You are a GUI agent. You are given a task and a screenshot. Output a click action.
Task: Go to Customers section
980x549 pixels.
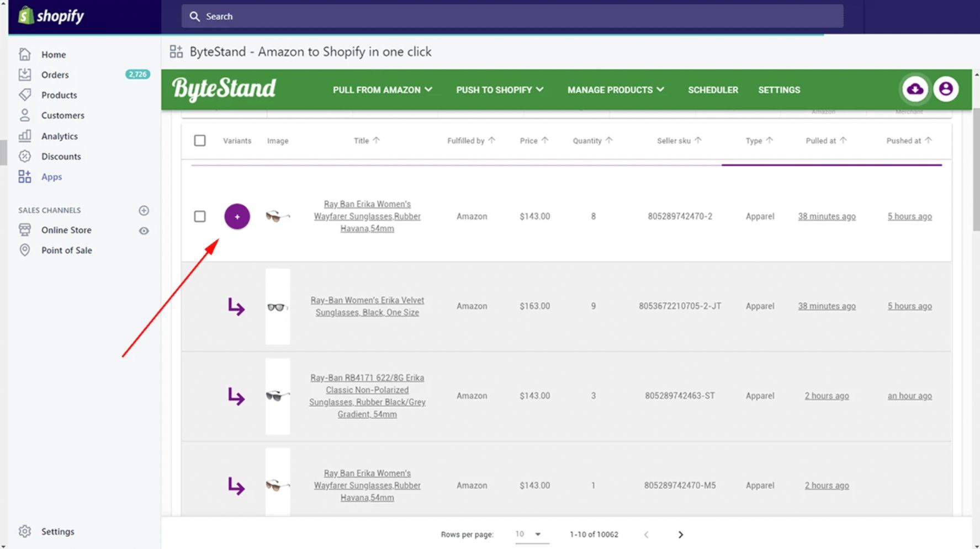62,115
